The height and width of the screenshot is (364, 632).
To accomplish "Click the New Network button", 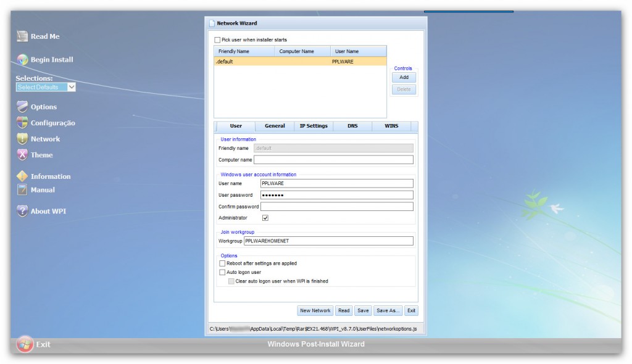I will 315,310.
